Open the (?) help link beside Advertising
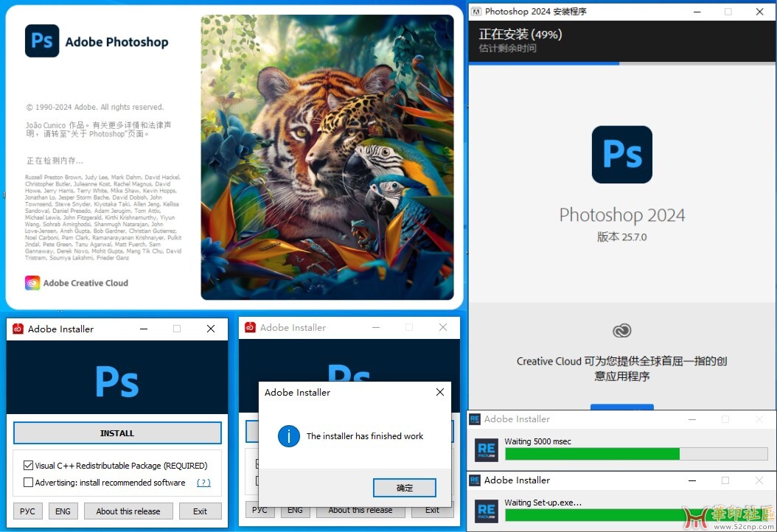 tap(203, 483)
